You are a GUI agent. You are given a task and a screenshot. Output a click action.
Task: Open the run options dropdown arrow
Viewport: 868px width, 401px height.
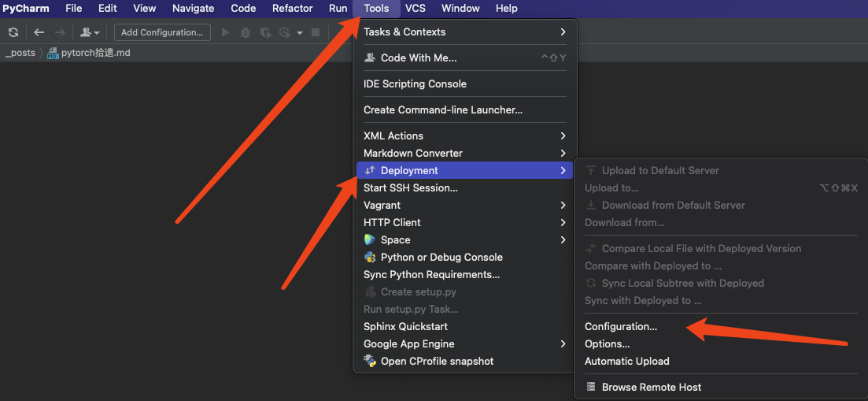pyautogui.click(x=300, y=32)
